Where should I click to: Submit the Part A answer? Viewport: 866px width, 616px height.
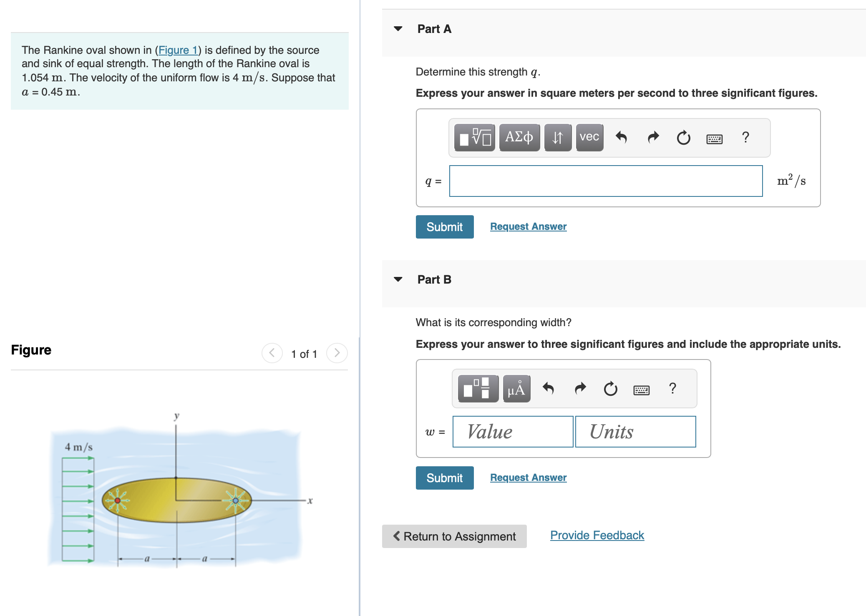point(444,226)
